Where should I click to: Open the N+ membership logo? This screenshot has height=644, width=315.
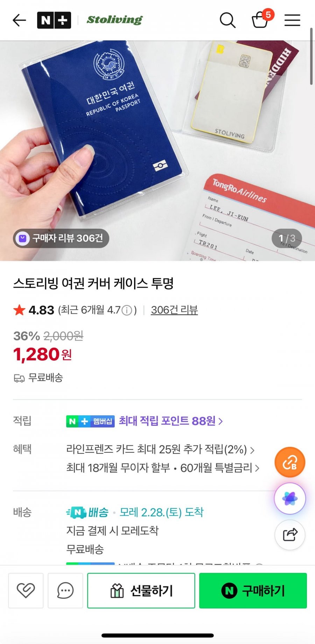54,20
